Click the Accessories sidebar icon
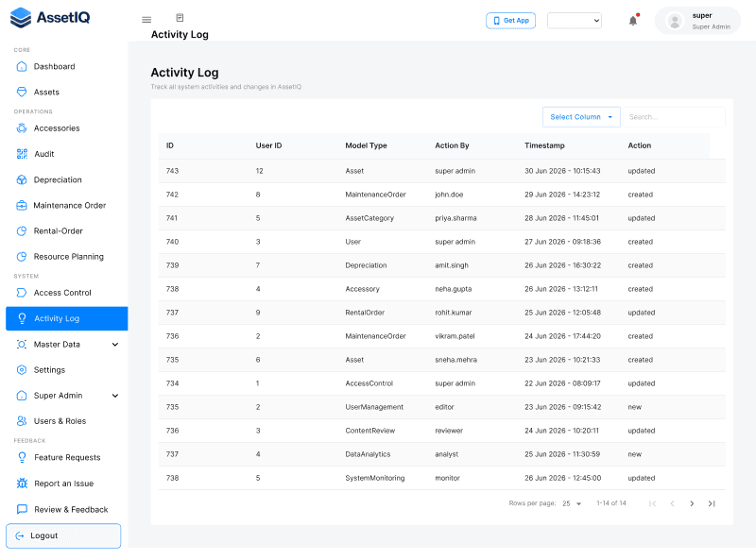Image resolution: width=756 pixels, height=560 pixels. coord(22,128)
